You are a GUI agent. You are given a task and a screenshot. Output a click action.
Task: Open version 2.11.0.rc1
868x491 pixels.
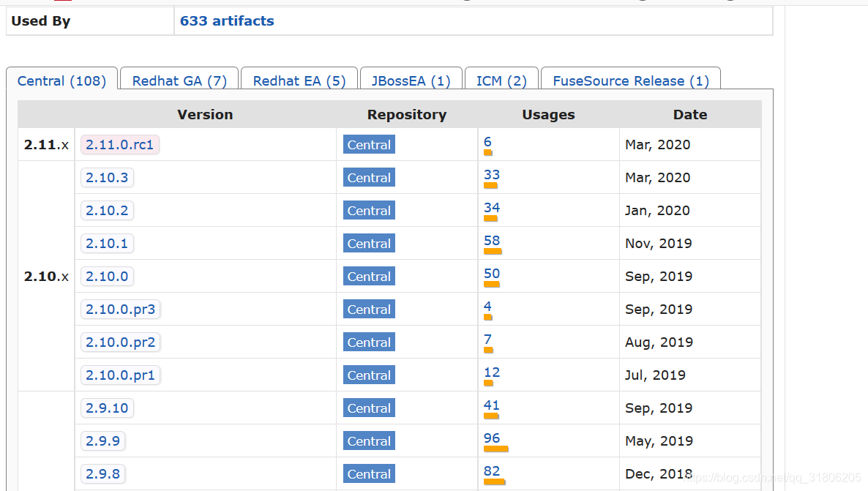point(119,144)
